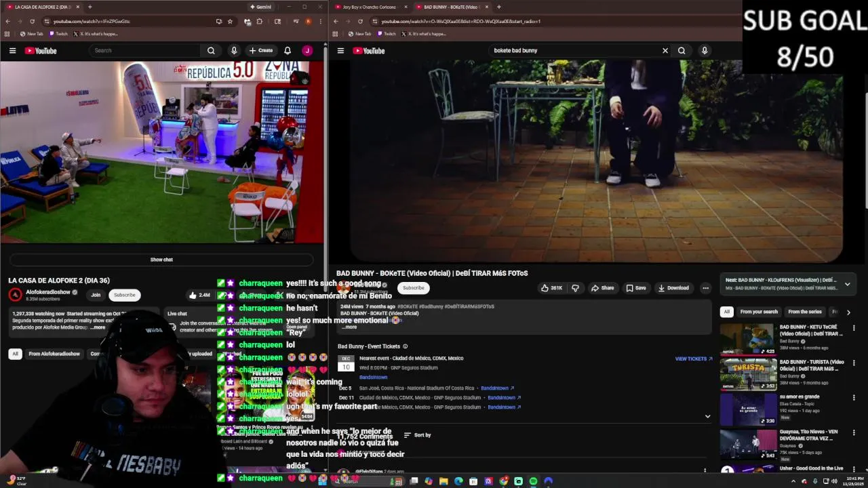868x488 pixels.
Task: Open Sort by comments dropdown
Action: pyautogui.click(x=417, y=435)
